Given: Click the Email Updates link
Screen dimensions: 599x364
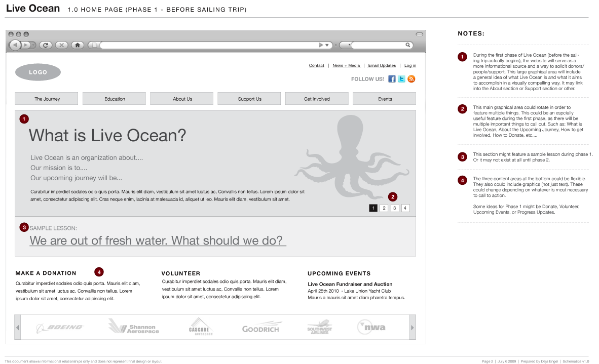Looking at the screenshot, I should (x=382, y=65).
